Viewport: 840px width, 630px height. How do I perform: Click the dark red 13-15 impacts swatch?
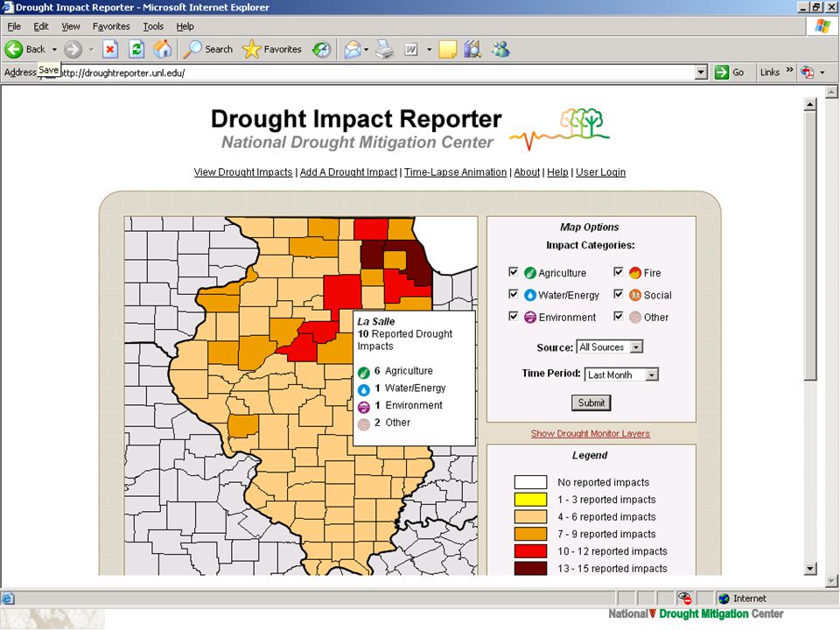coord(530,568)
